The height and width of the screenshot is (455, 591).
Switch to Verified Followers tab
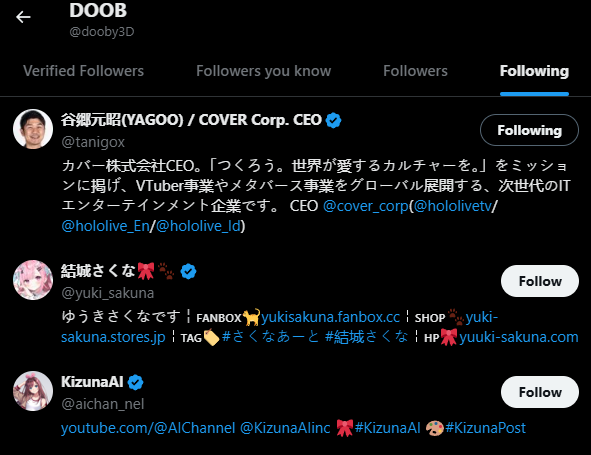click(x=83, y=71)
